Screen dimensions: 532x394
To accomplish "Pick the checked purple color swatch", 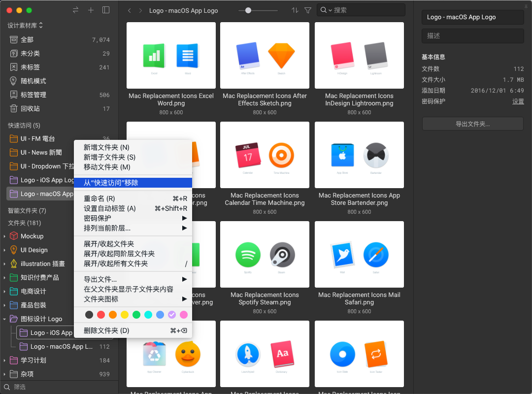I will (x=172, y=315).
